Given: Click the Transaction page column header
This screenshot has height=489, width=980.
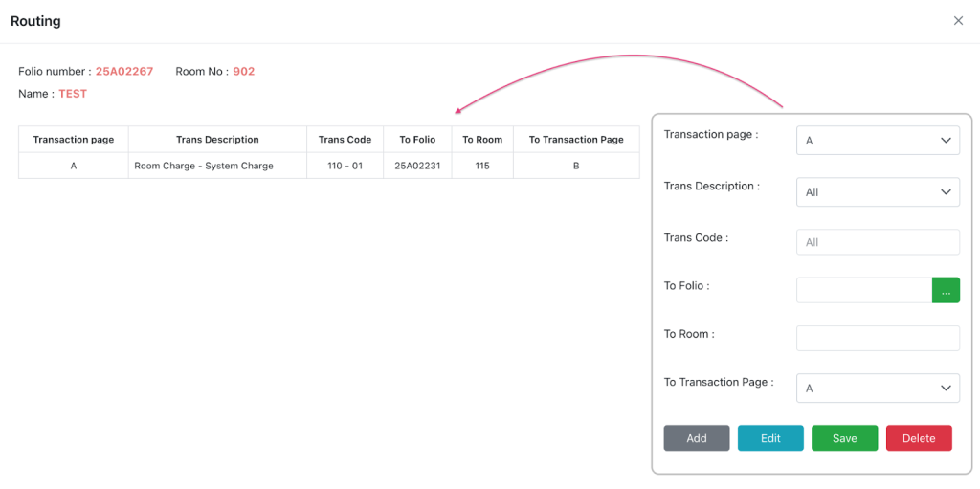Looking at the screenshot, I should (74, 140).
